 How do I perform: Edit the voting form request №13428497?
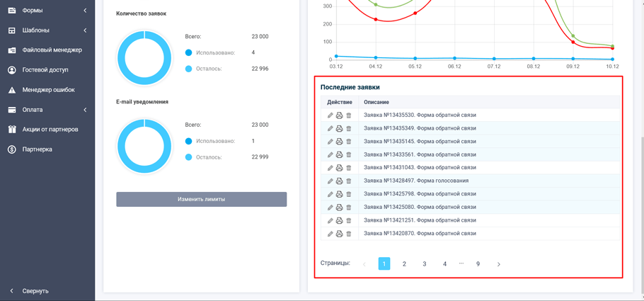tap(330, 181)
